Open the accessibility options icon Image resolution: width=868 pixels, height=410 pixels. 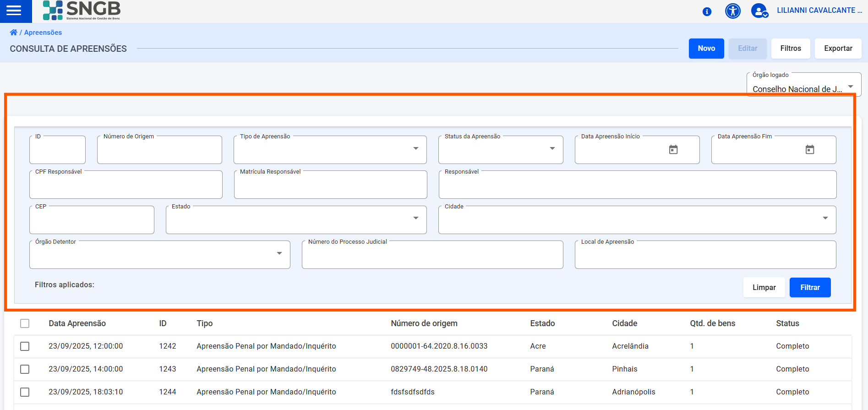732,11
